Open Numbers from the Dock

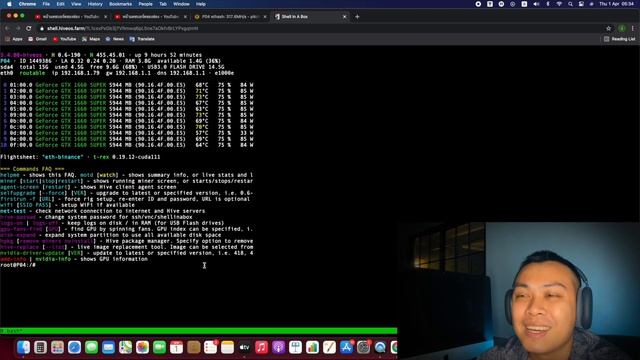312,347
